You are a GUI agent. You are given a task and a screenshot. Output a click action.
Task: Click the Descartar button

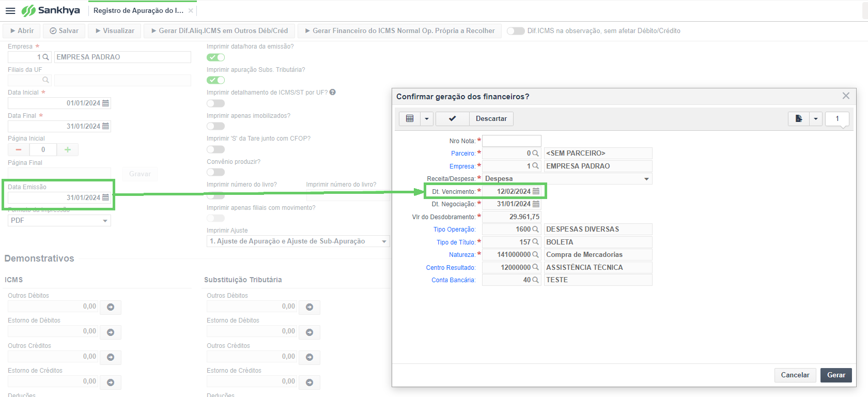coord(491,118)
